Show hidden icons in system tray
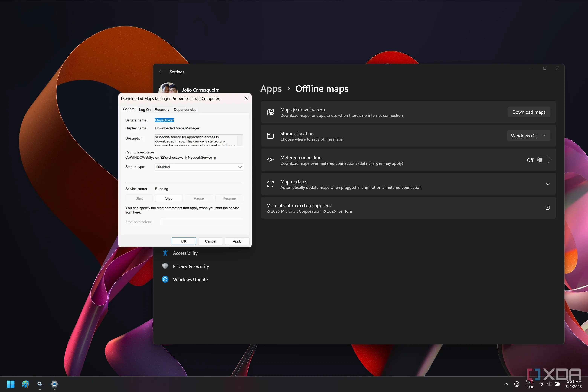 click(x=506, y=384)
